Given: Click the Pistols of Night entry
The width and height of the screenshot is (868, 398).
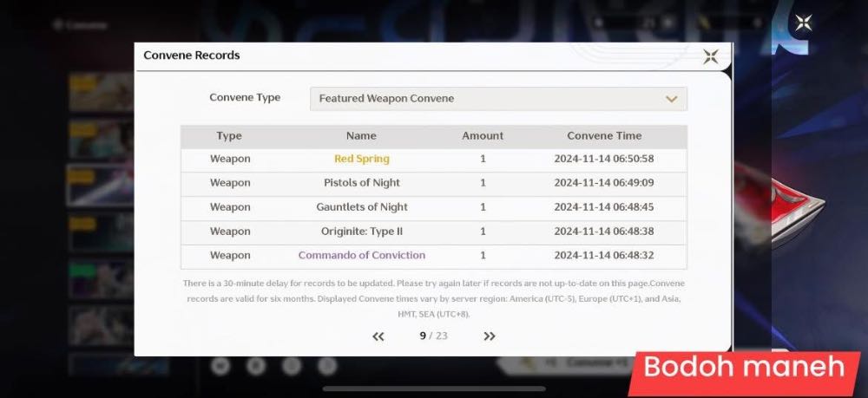Looking at the screenshot, I should (x=361, y=183).
